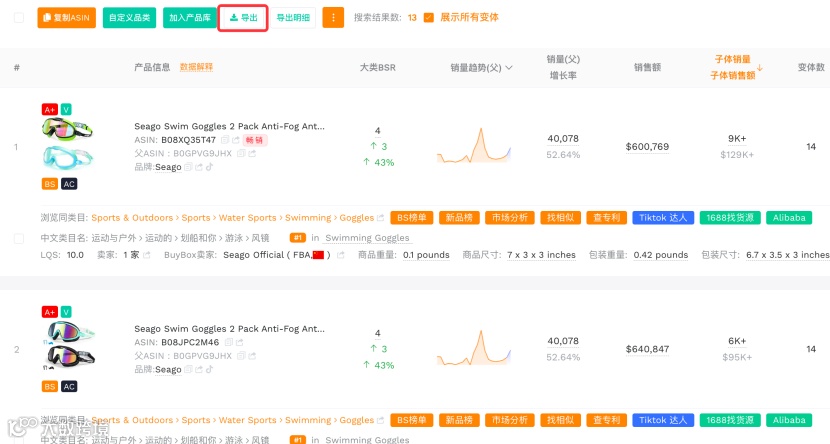
Task: Copy brand Seago icon in first product
Action: [x=188, y=167]
